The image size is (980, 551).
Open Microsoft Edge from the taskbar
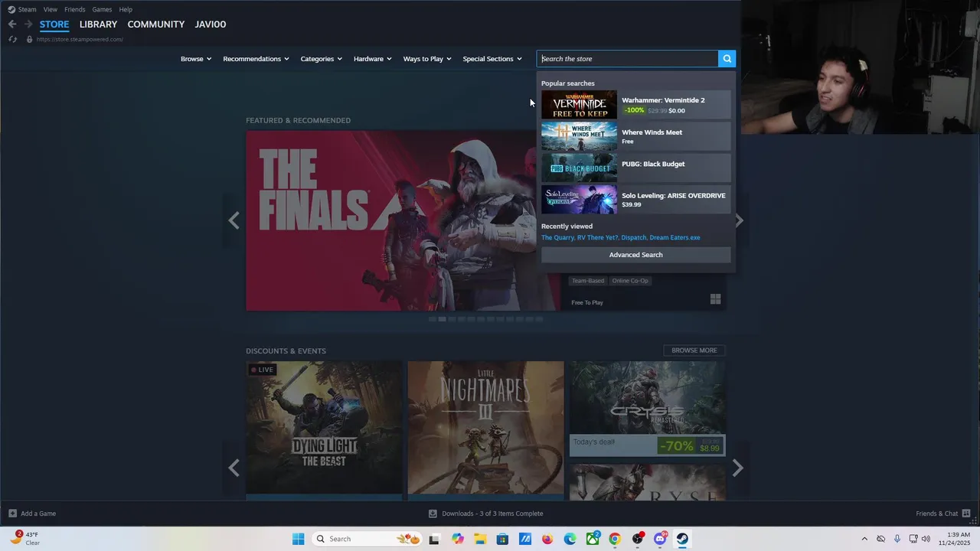[570, 539]
